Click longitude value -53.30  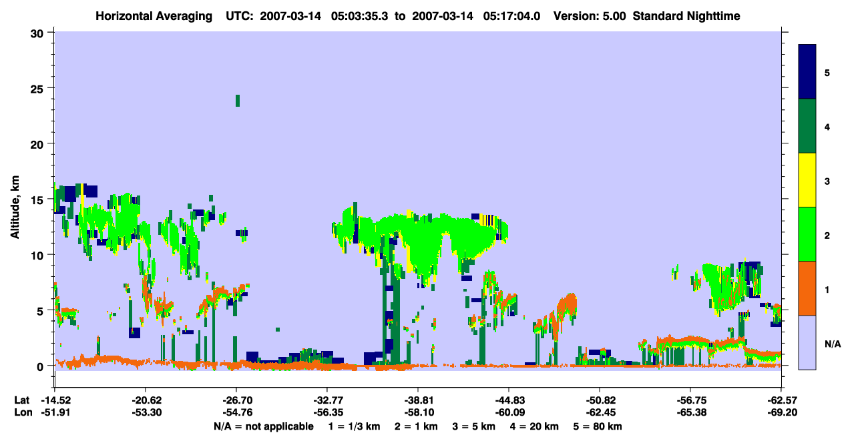coord(146,413)
